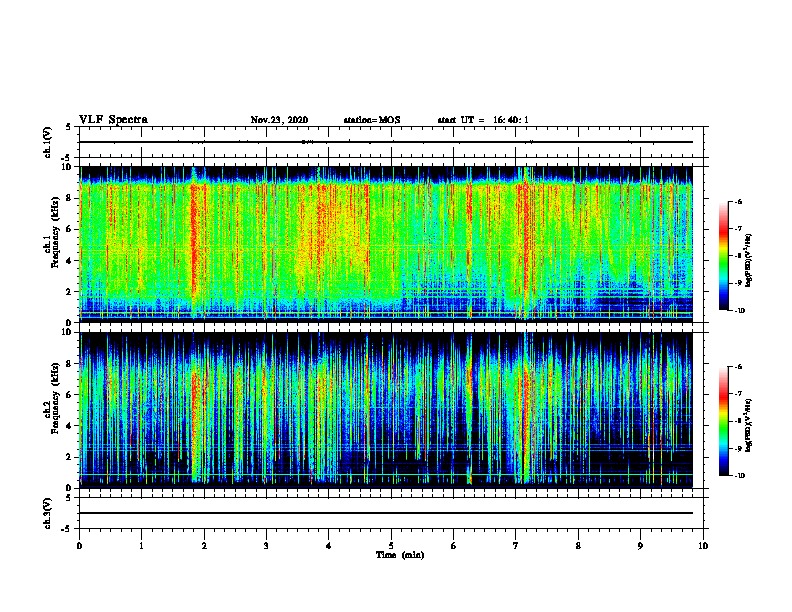Image resolution: width=792 pixels, height=612 pixels.
Task: Click the "8" tick label on the Time axis
Action: pos(578,546)
